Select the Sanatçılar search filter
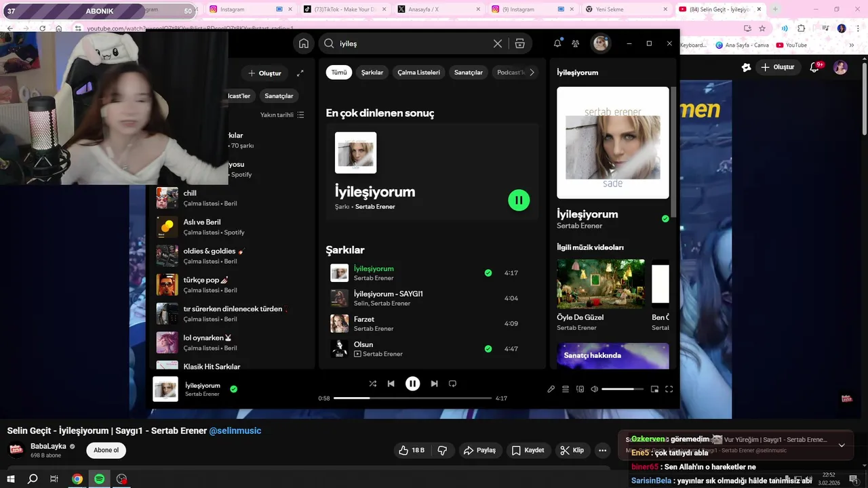868x488 pixels. click(x=469, y=73)
